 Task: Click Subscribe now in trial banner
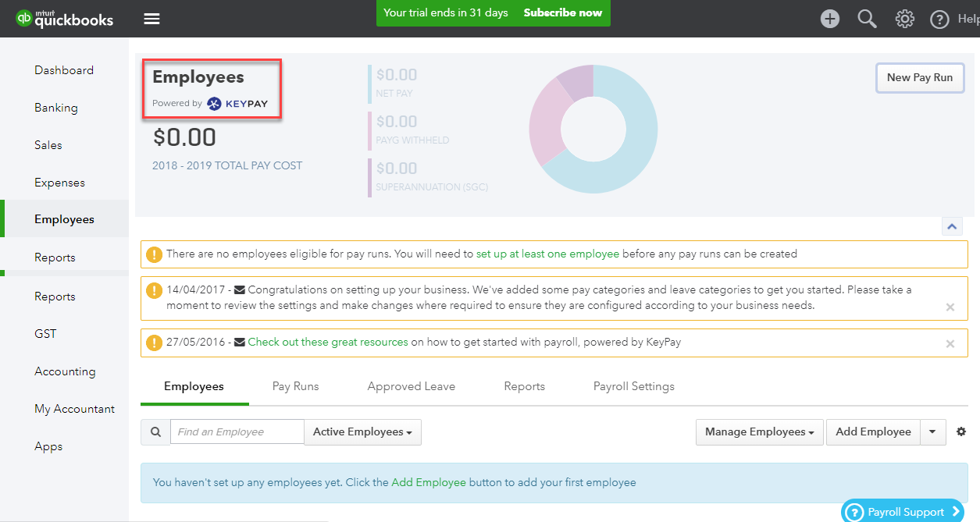click(x=563, y=12)
